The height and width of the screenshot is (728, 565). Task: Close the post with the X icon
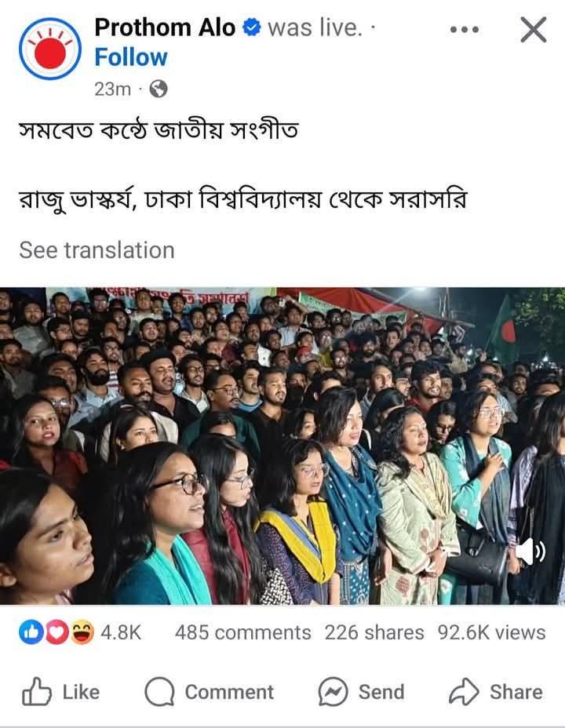[x=534, y=30]
